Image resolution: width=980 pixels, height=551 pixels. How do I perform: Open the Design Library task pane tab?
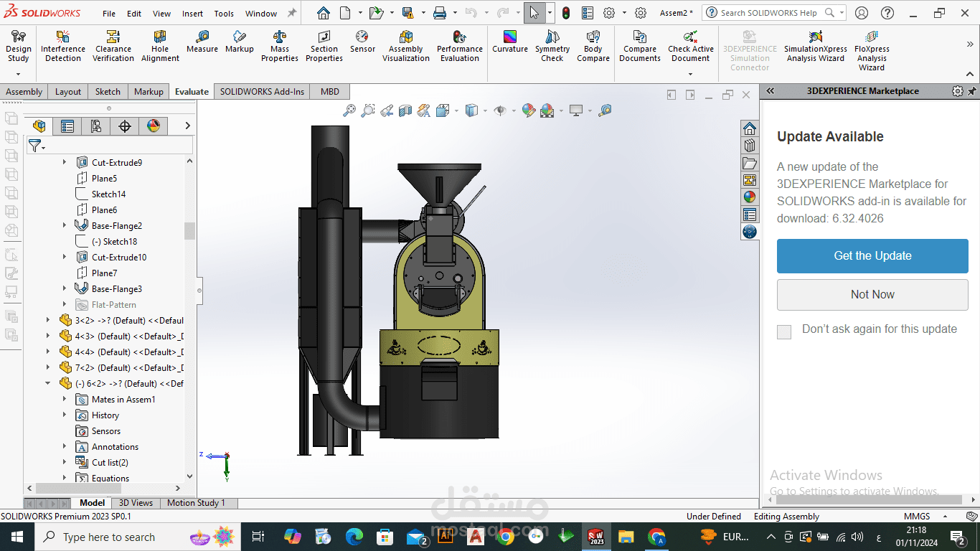point(750,146)
